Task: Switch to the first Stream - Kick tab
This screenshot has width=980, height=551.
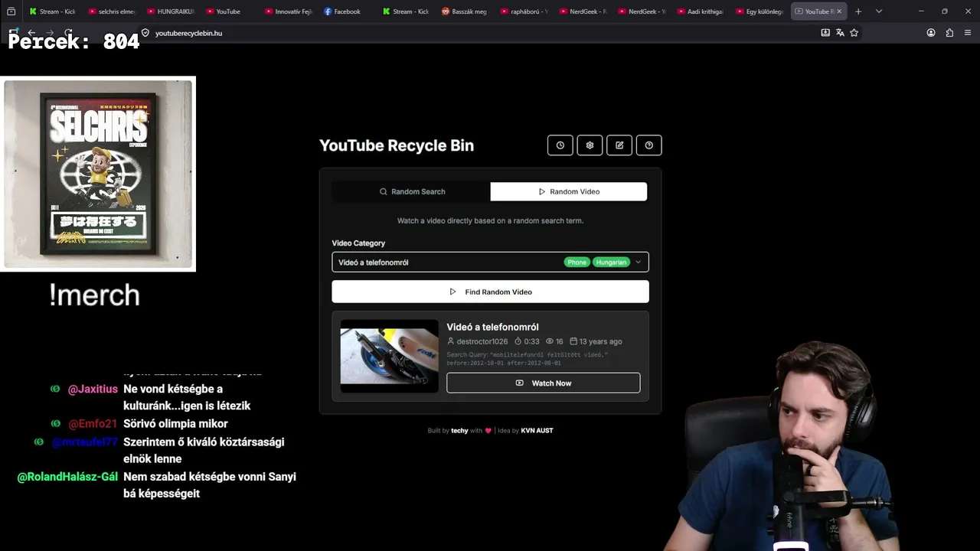Action: 52,11
